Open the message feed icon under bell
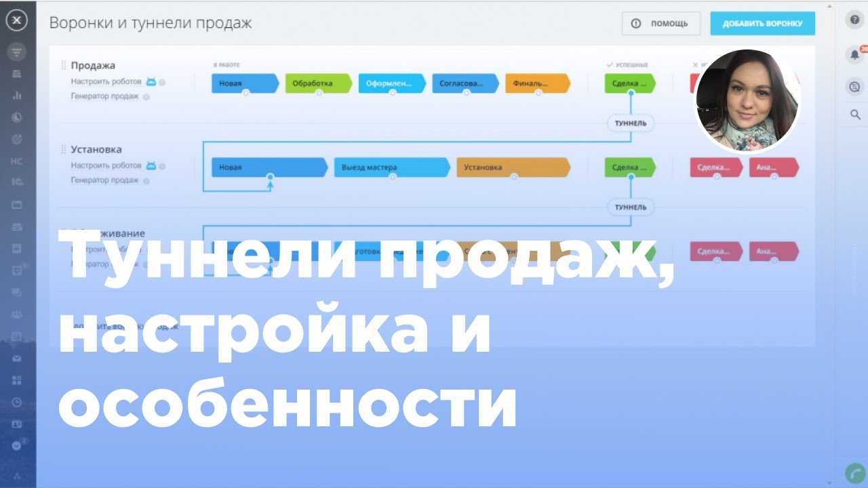 (x=854, y=86)
